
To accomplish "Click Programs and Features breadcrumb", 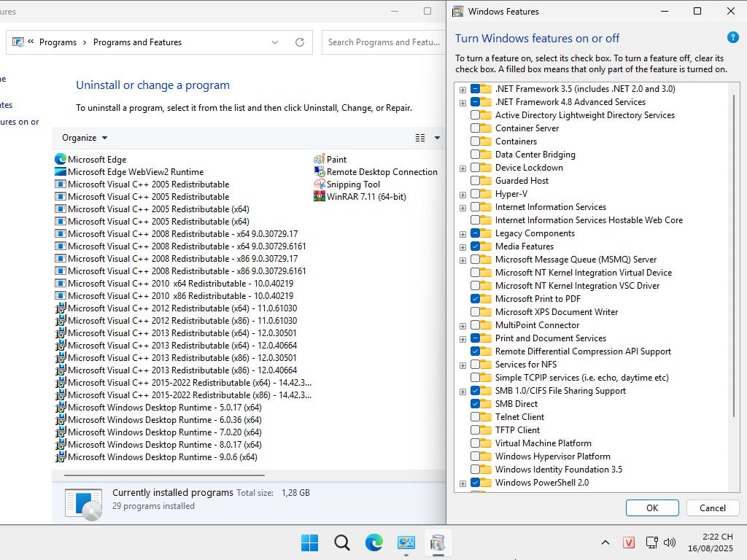I will (137, 42).
